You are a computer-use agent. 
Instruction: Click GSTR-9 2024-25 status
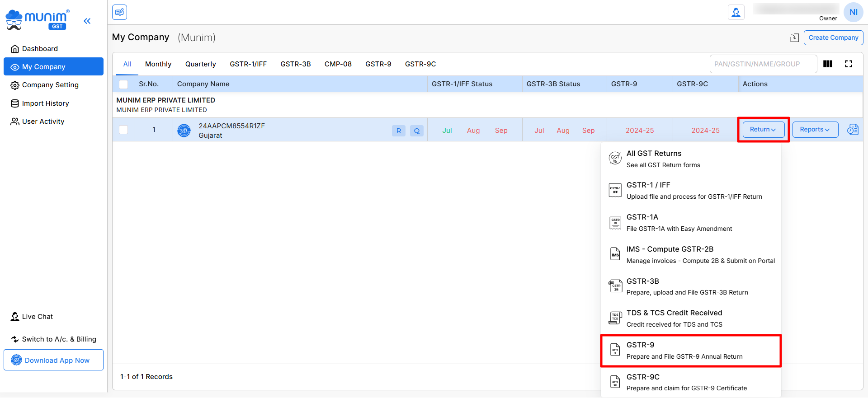click(640, 131)
